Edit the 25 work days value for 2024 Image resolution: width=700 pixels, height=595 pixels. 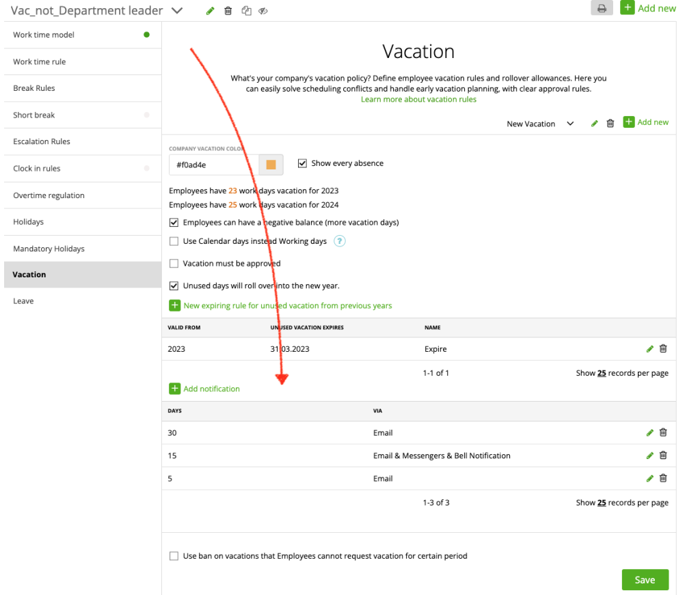232,205
